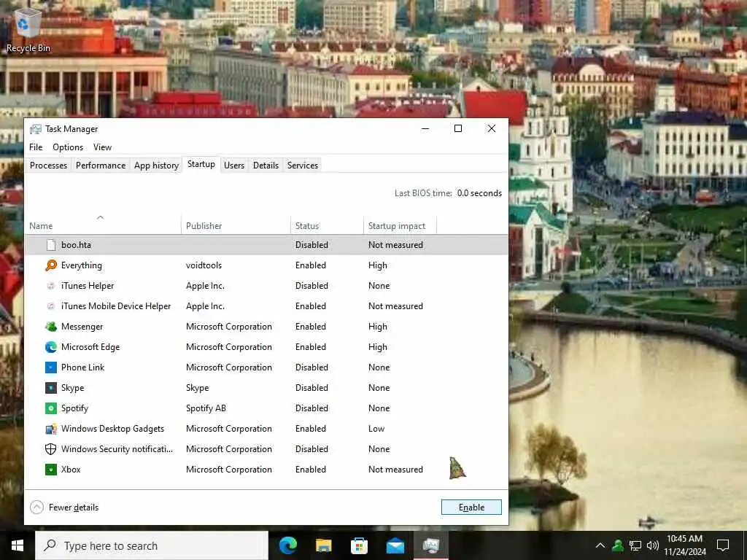The width and height of the screenshot is (747, 560).
Task: Select Phone Link entry text
Action: [x=82, y=367]
